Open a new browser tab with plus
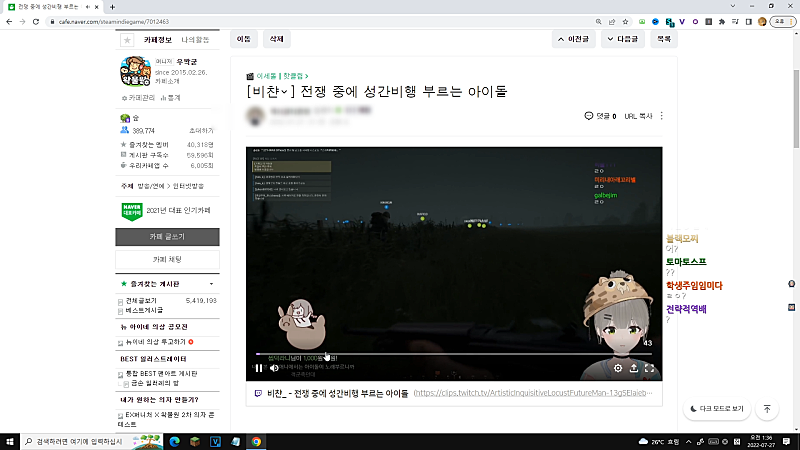 [x=112, y=7]
